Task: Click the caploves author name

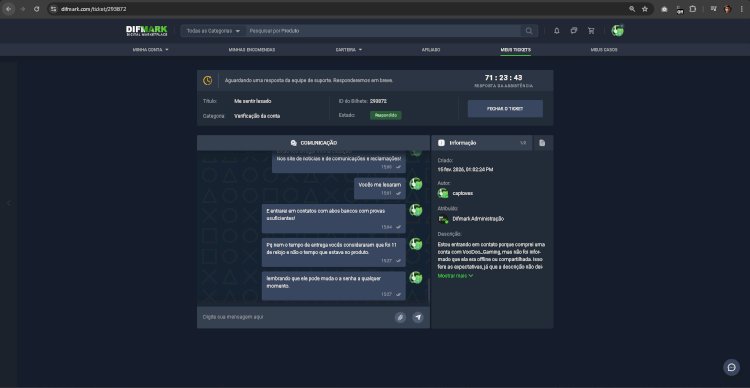Action: point(463,193)
